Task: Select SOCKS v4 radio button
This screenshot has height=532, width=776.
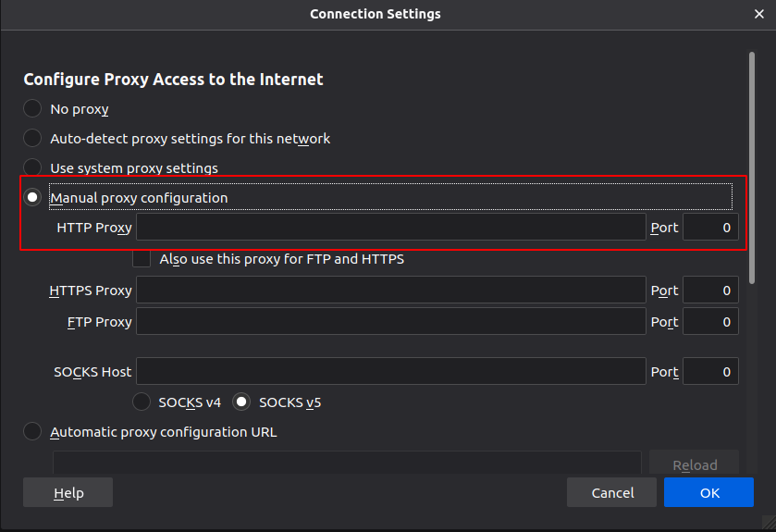Action: coord(142,402)
